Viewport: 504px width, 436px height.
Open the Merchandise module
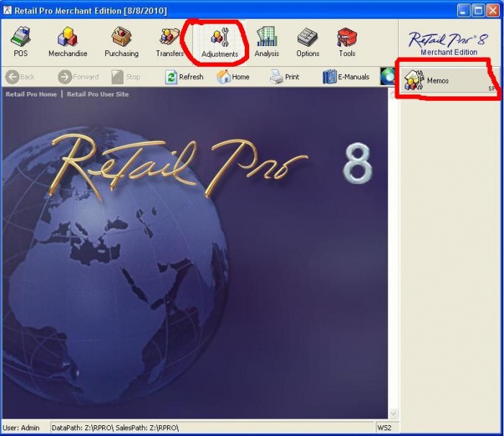tap(68, 42)
